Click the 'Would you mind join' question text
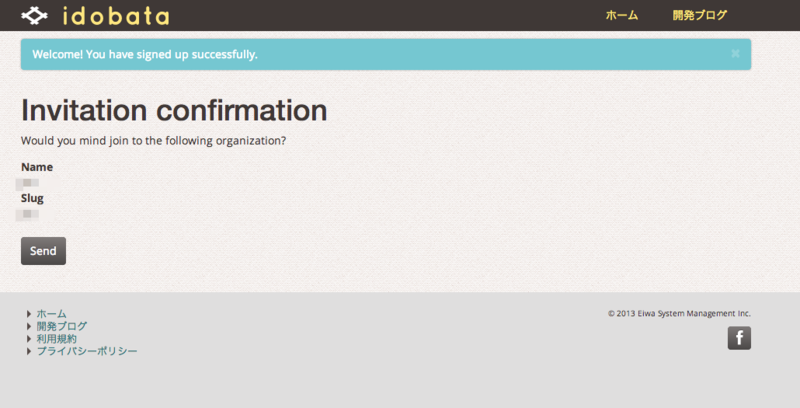Viewport: 800px width, 408px height. click(154, 141)
